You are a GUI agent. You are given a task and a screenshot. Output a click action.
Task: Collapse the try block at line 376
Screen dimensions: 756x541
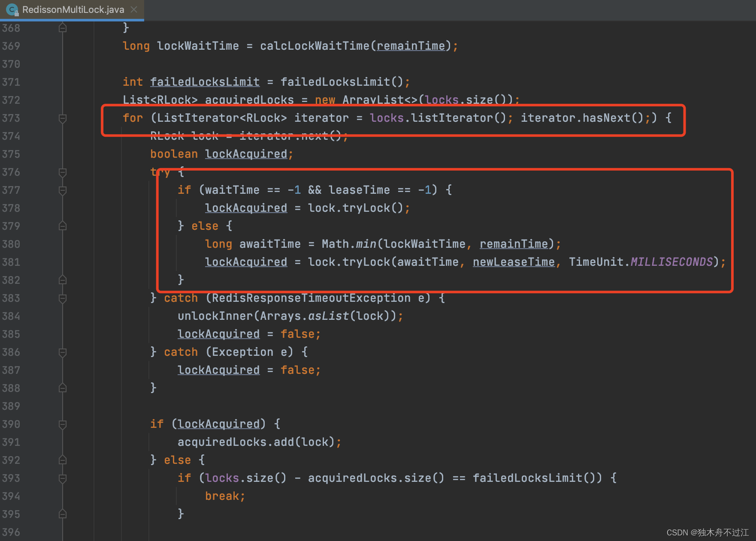pyautogui.click(x=63, y=172)
